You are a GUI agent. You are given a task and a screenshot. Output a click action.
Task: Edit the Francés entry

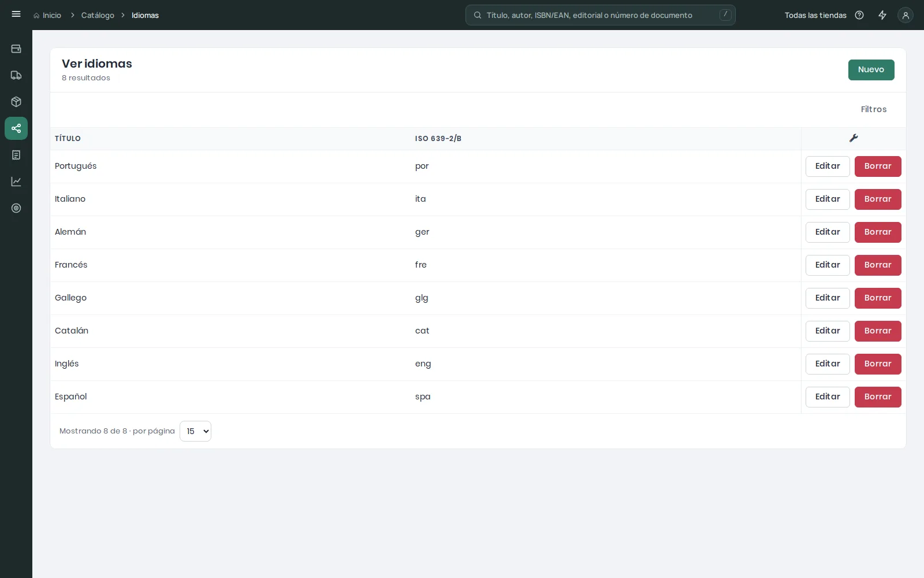pyautogui.click(x=828, y=265)
